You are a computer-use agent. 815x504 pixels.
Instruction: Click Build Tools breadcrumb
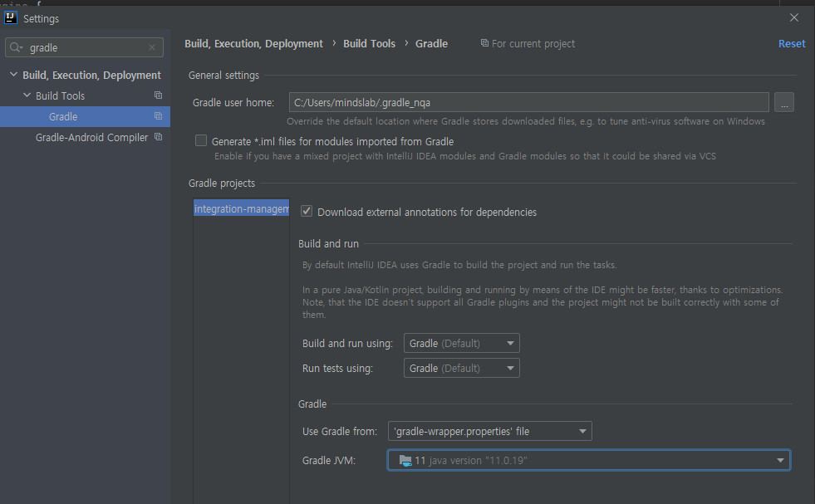tap(369, 44)
